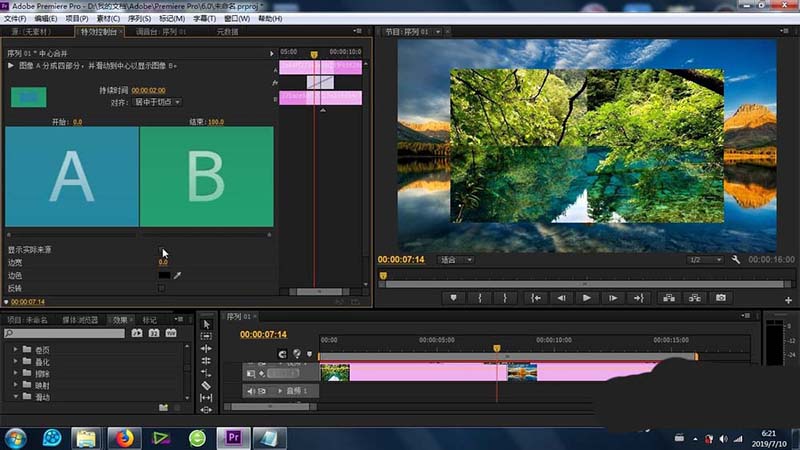
Task: Click the 持续时间 value 00:00:02:00
Action: [x=148, y=90]
